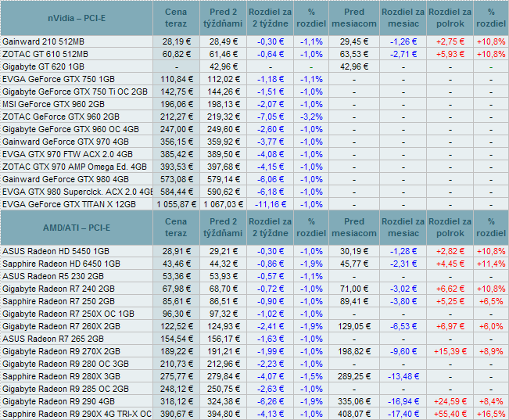Click Pred mesiacom header in AMD/ATI table
This screenshot has width=509, height=420.
click(353, 227)
